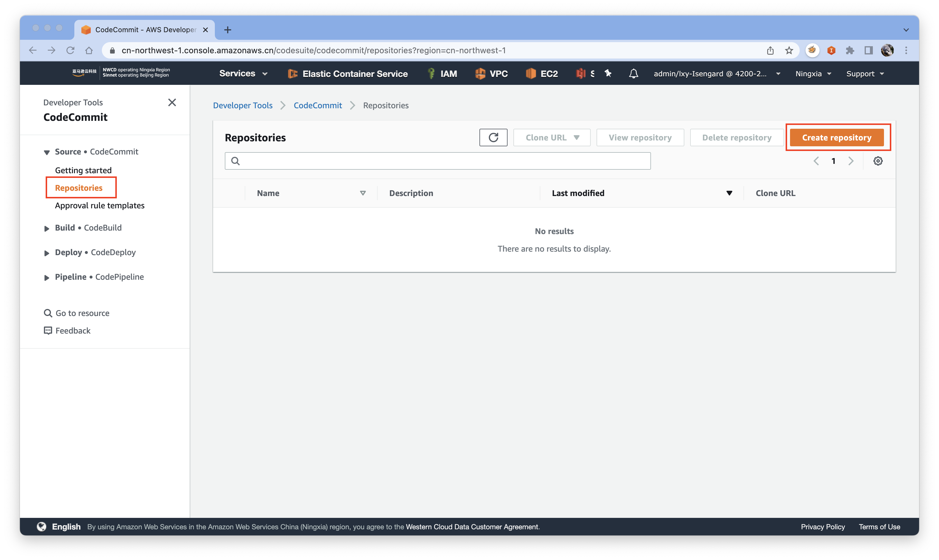
Task: Open the Terms of Use footer link
Action: (879, 526)
